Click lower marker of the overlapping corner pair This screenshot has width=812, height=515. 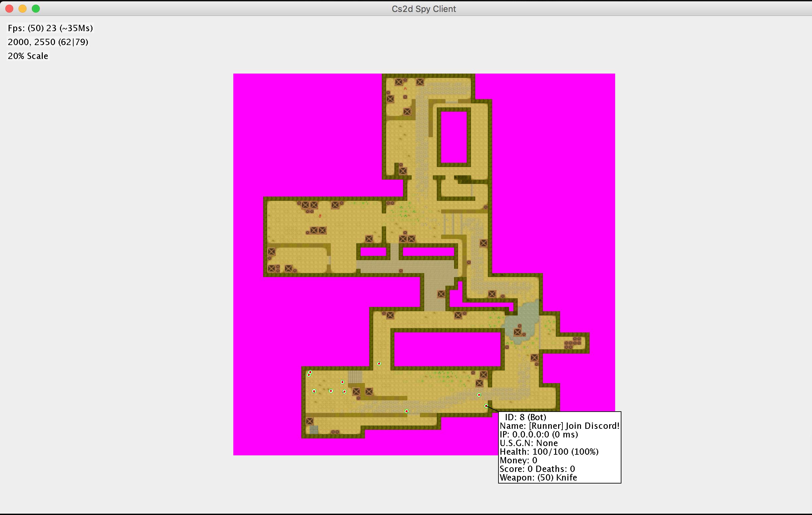(309, 375)
